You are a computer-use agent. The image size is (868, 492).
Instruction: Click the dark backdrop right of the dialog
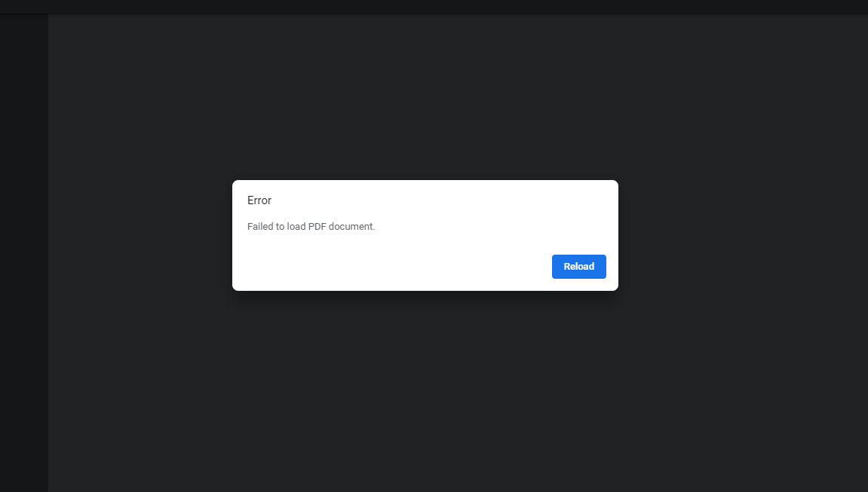point(743,235)
